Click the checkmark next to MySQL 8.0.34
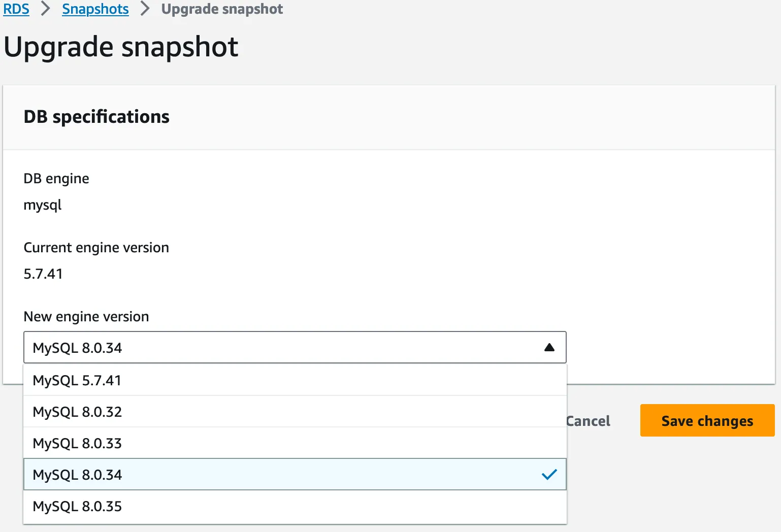The height and width of the screenshot is (532, 781). [549, 475]
